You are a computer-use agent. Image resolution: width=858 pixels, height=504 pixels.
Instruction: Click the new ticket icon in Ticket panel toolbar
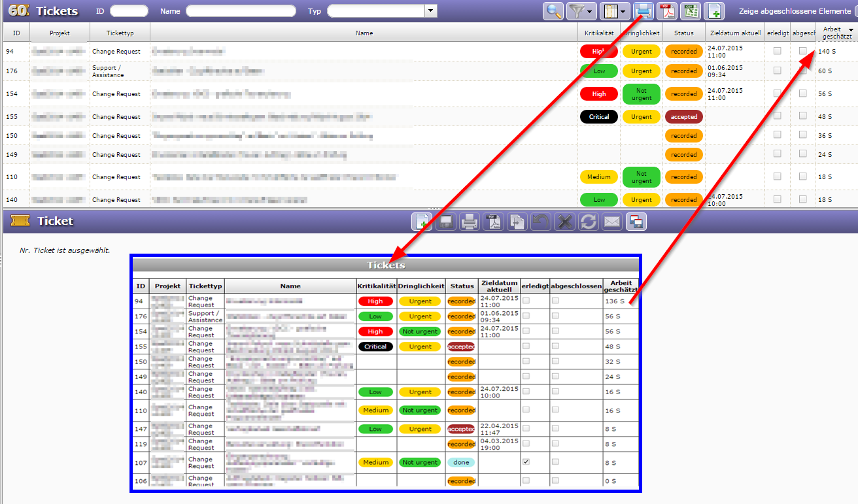tap(421, 222)
